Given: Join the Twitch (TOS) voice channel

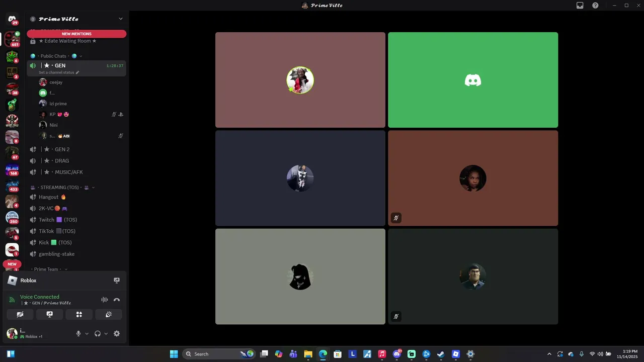Looking at the screenshot, I should 76,220.
